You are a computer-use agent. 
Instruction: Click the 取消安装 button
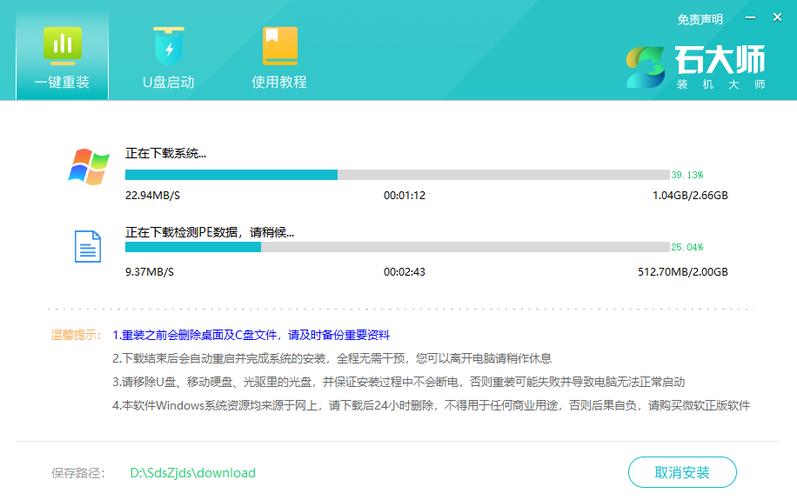click(x=682, y=473)
